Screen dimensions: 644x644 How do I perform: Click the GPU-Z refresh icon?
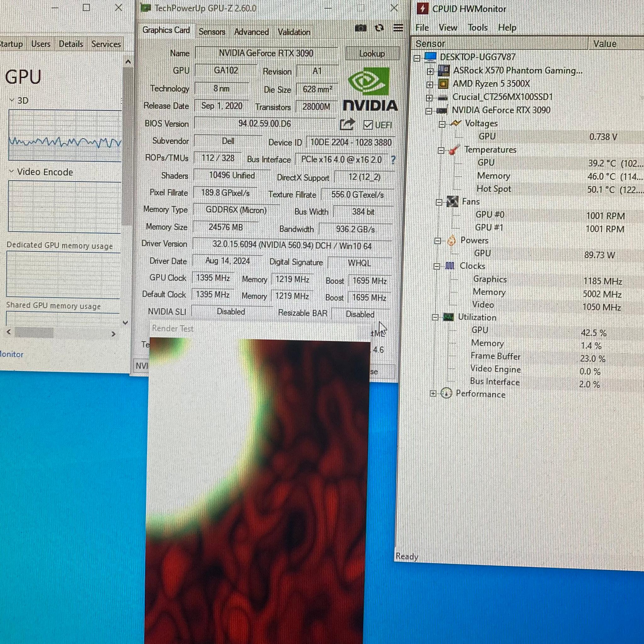pyautogui.click(x=379, y=28)
